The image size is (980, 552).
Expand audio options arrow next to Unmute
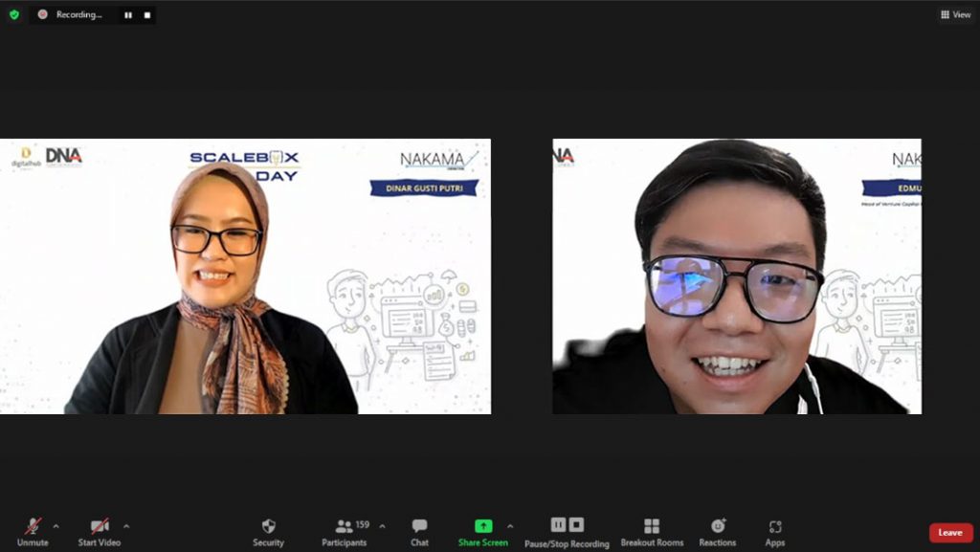point(56,526)
